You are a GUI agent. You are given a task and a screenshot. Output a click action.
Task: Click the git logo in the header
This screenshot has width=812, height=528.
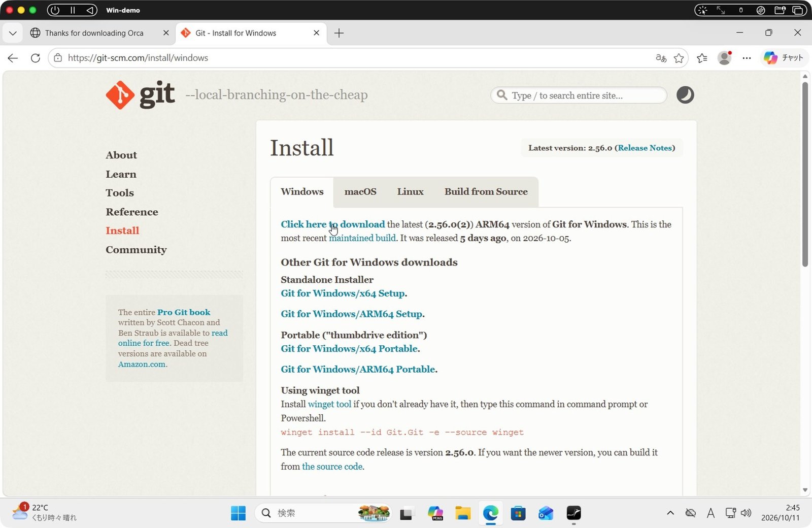tap(140, 94)
